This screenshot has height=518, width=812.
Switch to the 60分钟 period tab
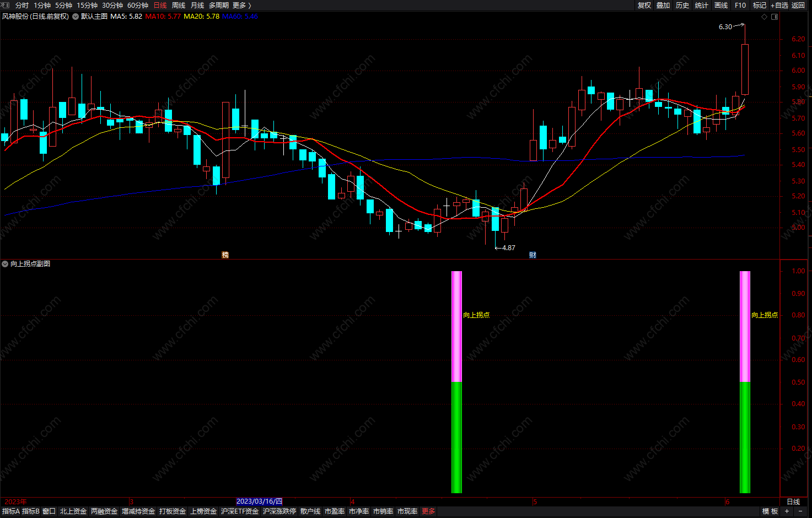point(138,5)
